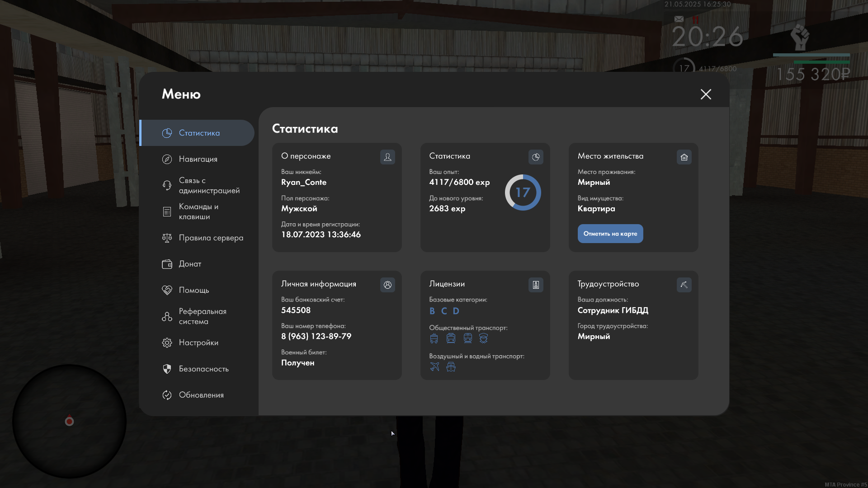Click the pie chart icon in Статистика card
This screenshot has height=488, width=868.
coord(536,157)
